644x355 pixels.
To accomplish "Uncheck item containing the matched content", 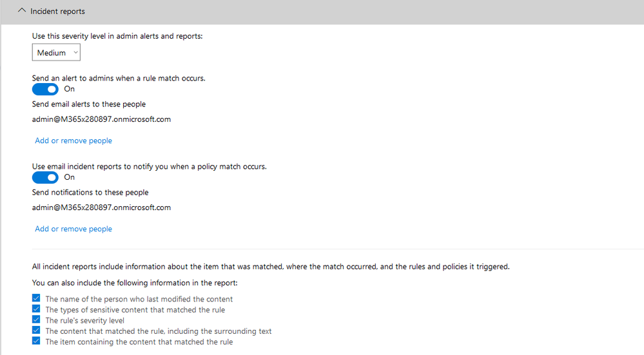I will 36,341.
